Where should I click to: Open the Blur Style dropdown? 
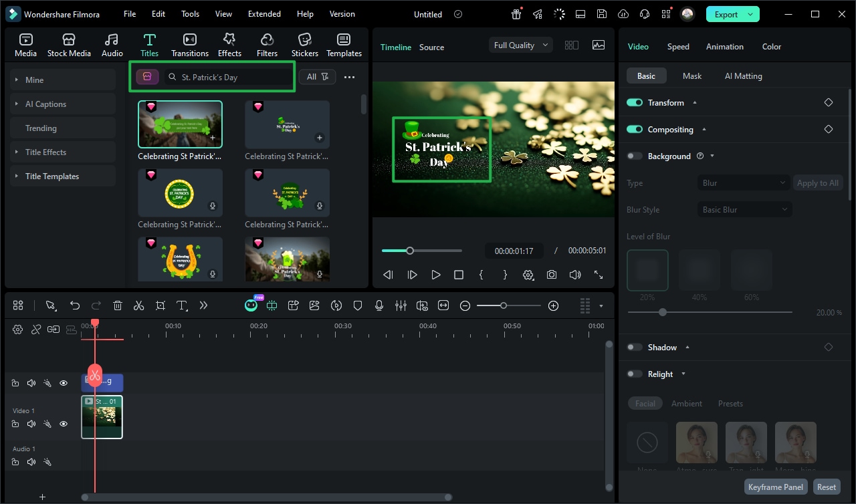(x=744, y=209)
